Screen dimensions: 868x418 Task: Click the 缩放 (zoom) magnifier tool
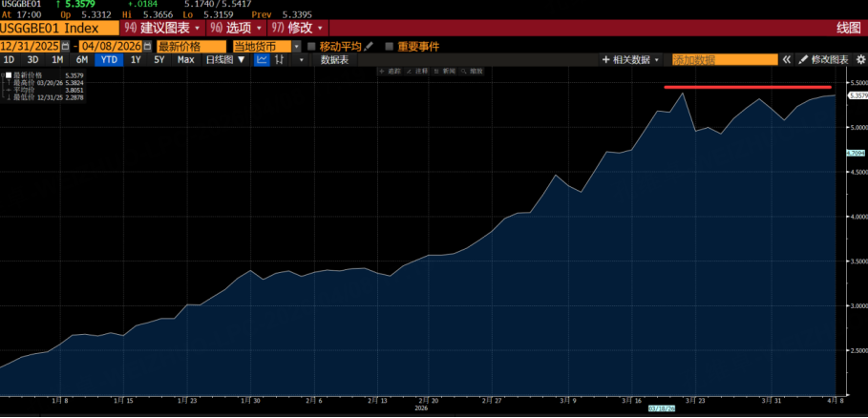(x=473, y=72)
